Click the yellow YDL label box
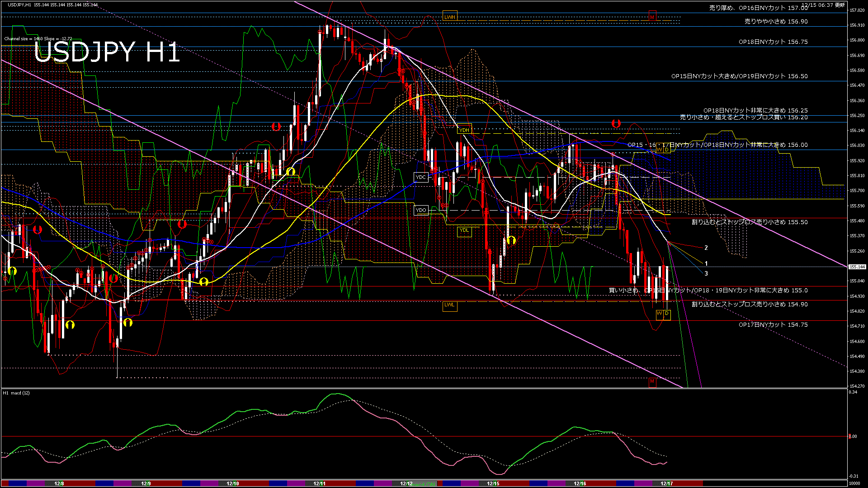The image size is (868, 488). [464, 230]
